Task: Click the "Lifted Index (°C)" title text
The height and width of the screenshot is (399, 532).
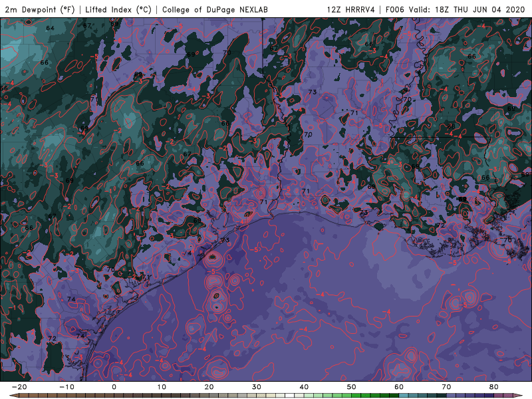Action: tap(118, 9)
